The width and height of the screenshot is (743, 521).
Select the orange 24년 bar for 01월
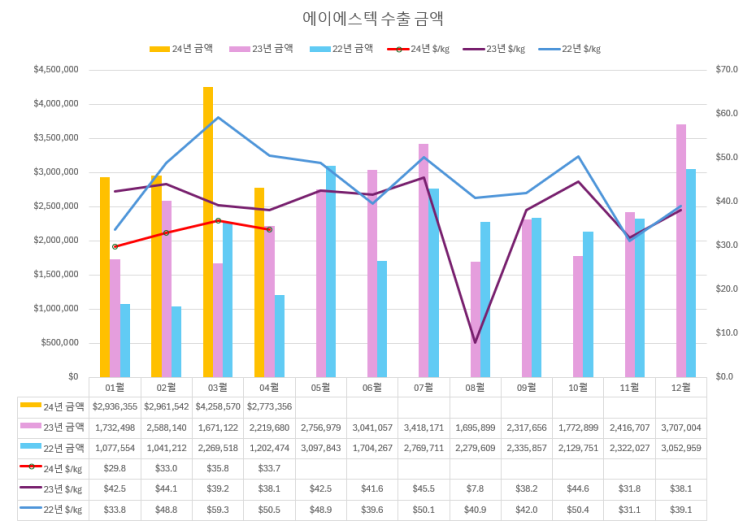click(105, 277)
